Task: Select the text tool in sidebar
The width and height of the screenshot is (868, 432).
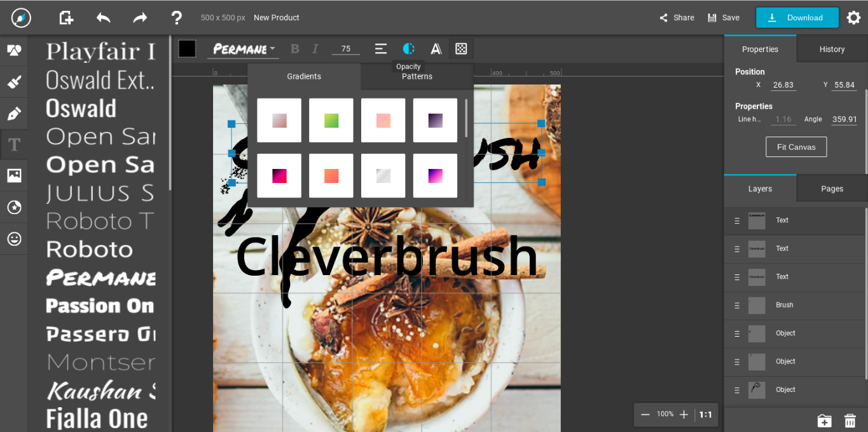Action: [x=14, y=145]
